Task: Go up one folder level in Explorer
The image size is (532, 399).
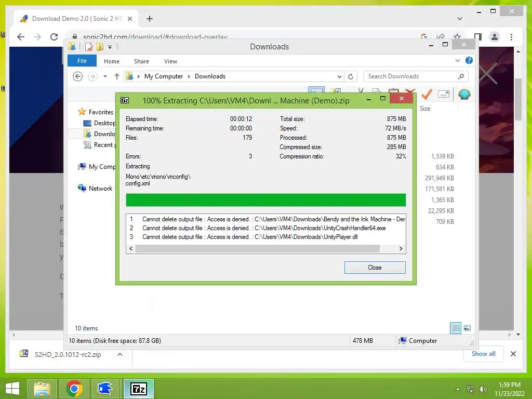Action: click(x=117, y=76)
